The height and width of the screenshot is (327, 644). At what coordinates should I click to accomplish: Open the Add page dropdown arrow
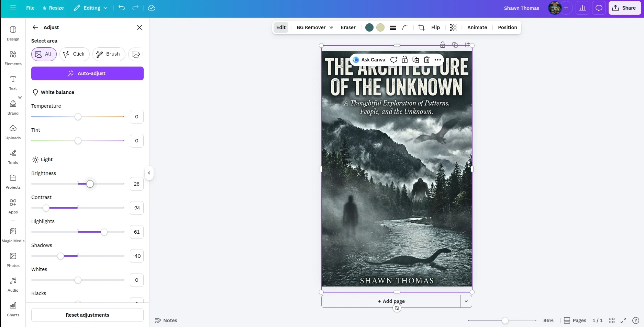(466, 301)
